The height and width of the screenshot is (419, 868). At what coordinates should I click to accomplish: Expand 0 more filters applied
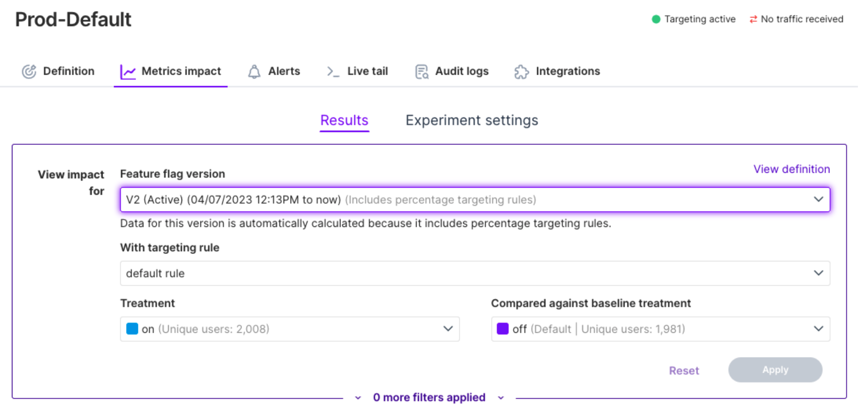[x=429, y=397]
